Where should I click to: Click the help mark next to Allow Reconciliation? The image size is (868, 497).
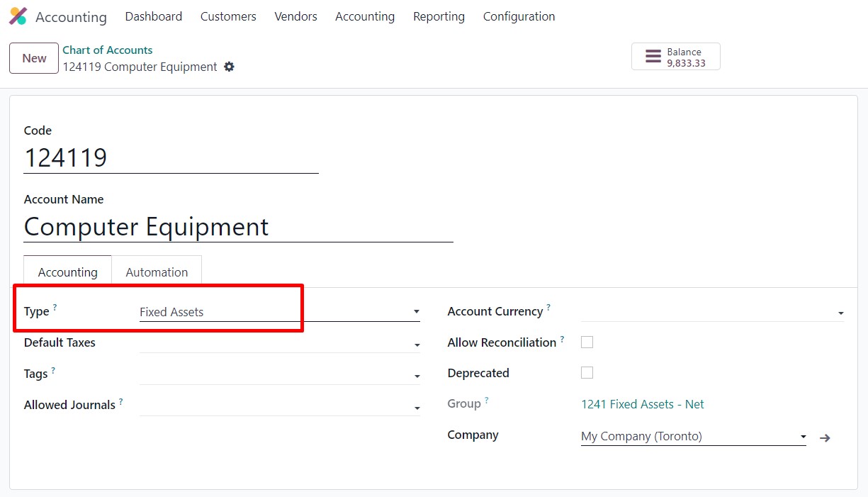pos(563,339)
